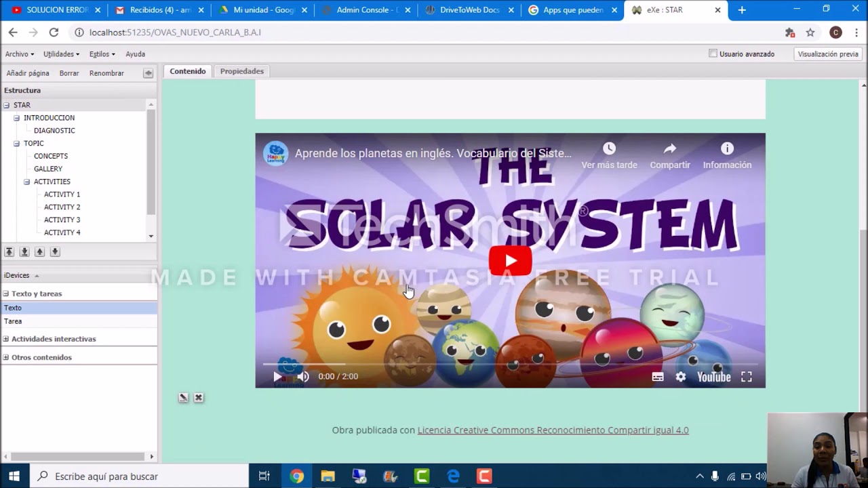Open Microsoft Edge from taskbar

point(453,476)
